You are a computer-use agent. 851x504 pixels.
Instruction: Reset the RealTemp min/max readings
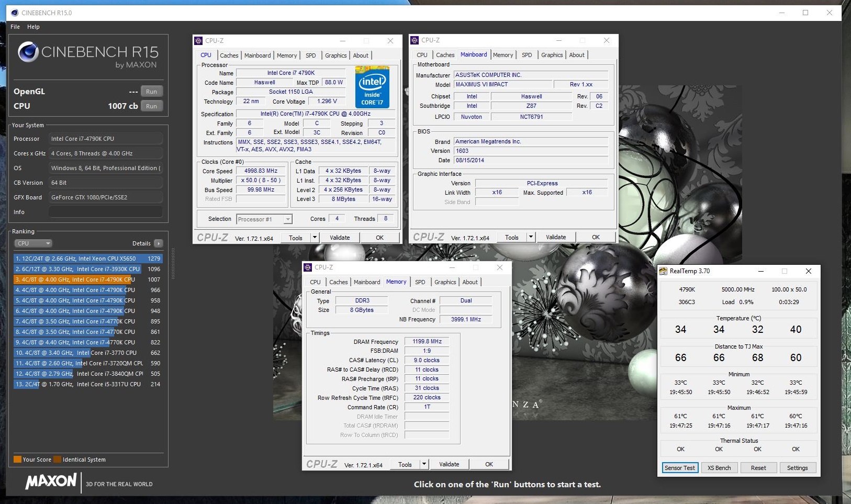pyautogui.click(x=758, y=468)
